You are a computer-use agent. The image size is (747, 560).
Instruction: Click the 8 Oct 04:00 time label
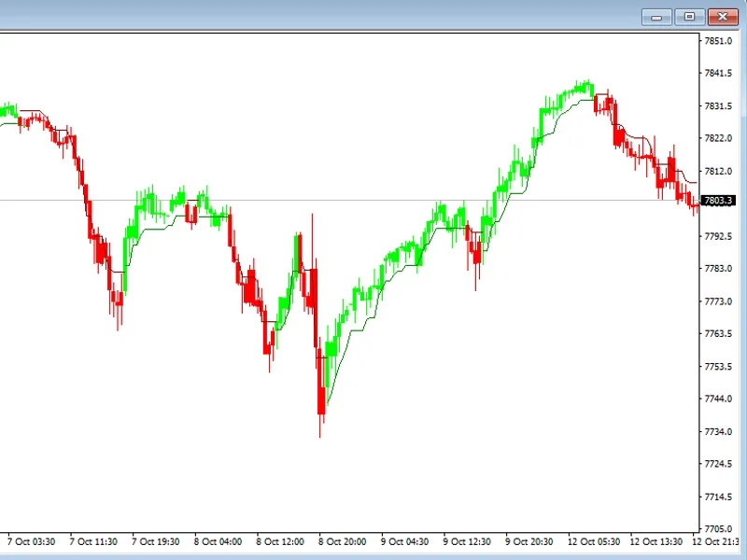[218, 542]
